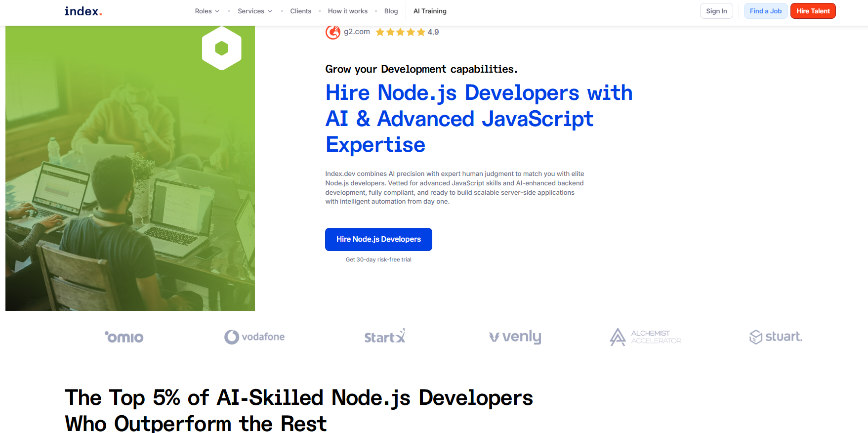Image resolution: width=868 pixels, height=433 pixels.
Task: Click the red Hire Talent button
Action: tap(813, 11)
